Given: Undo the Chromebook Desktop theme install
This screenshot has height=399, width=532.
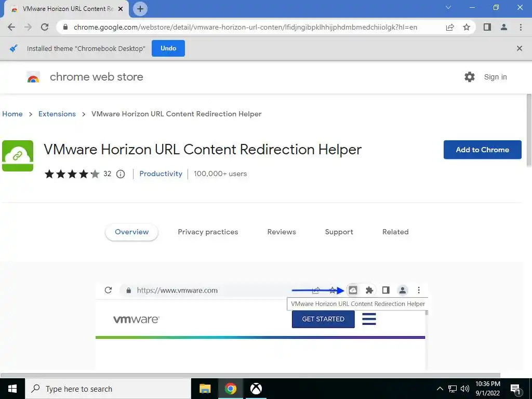Looking at the screenshot, I should 168,48.
